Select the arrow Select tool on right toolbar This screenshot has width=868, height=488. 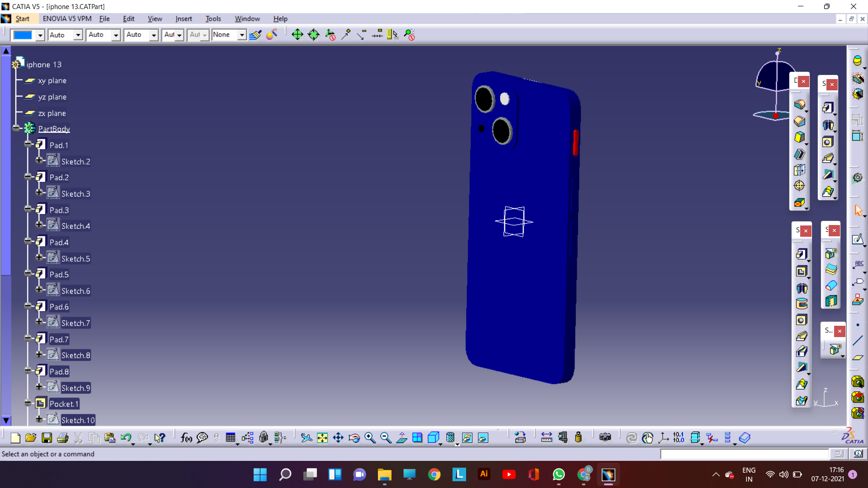coord(858,210)
